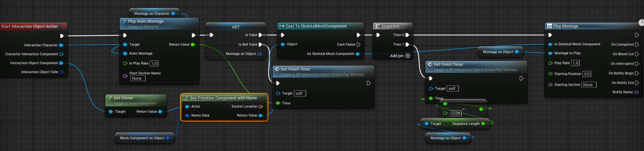Viewport: 644px width, 151px height.
Task: Click the 0,05 value on the subtract node
Action: click(x=456, y=113)
